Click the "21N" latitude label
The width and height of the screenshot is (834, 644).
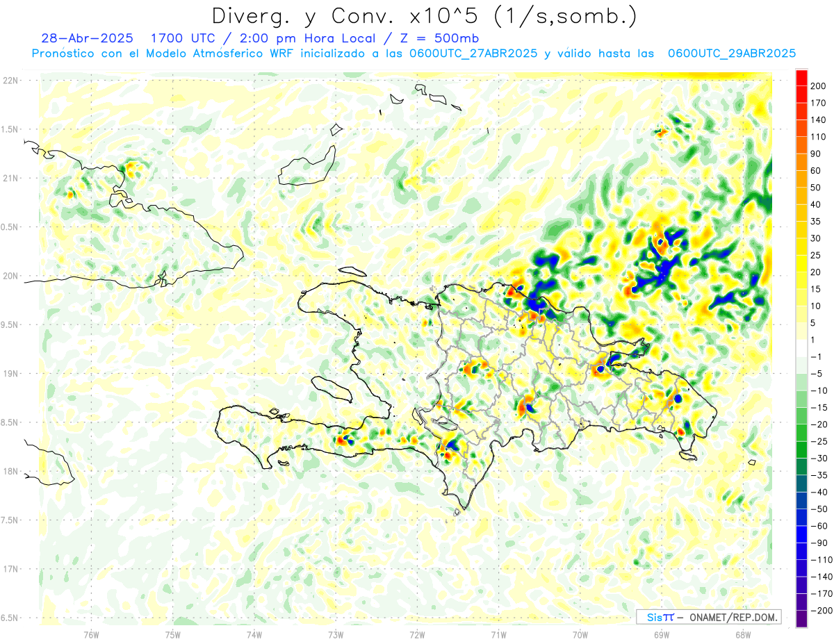10,178
